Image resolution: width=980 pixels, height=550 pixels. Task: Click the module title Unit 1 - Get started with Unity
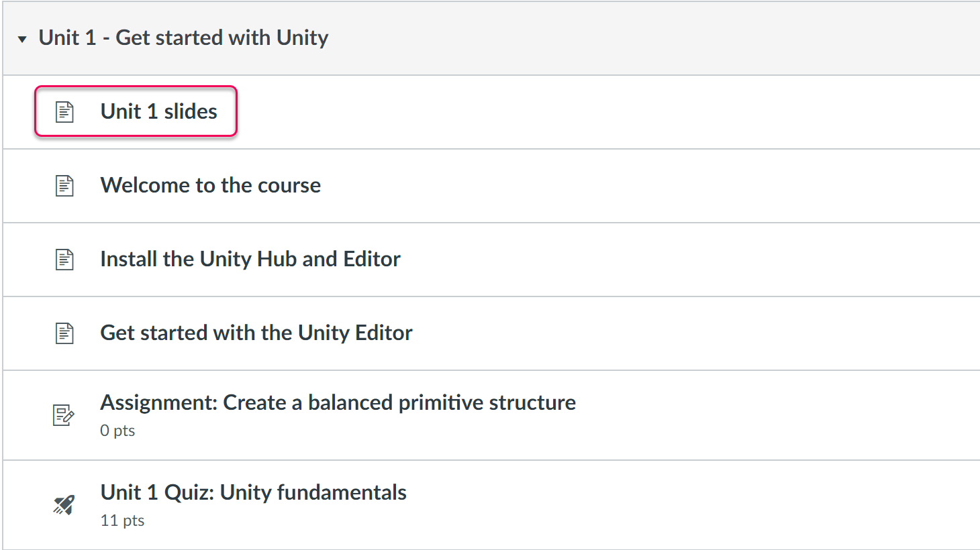pyautogui.click(x=183, y=38)
